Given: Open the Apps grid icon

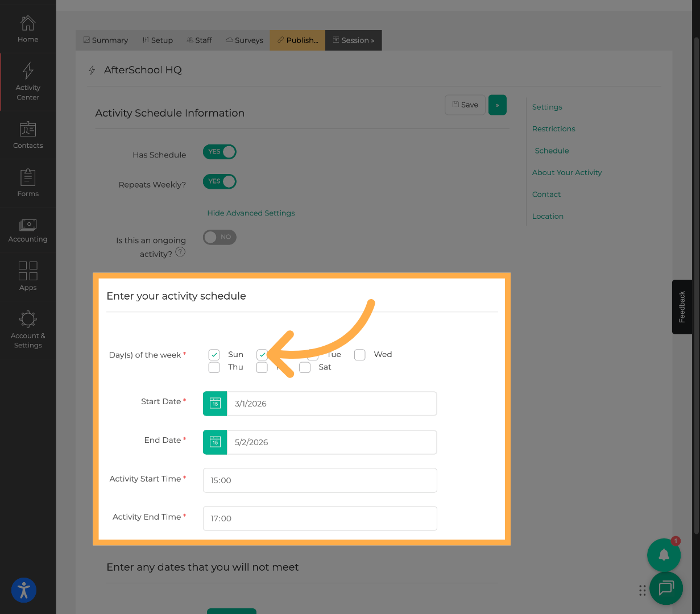Looking at the screenshot, I should 28,276.
